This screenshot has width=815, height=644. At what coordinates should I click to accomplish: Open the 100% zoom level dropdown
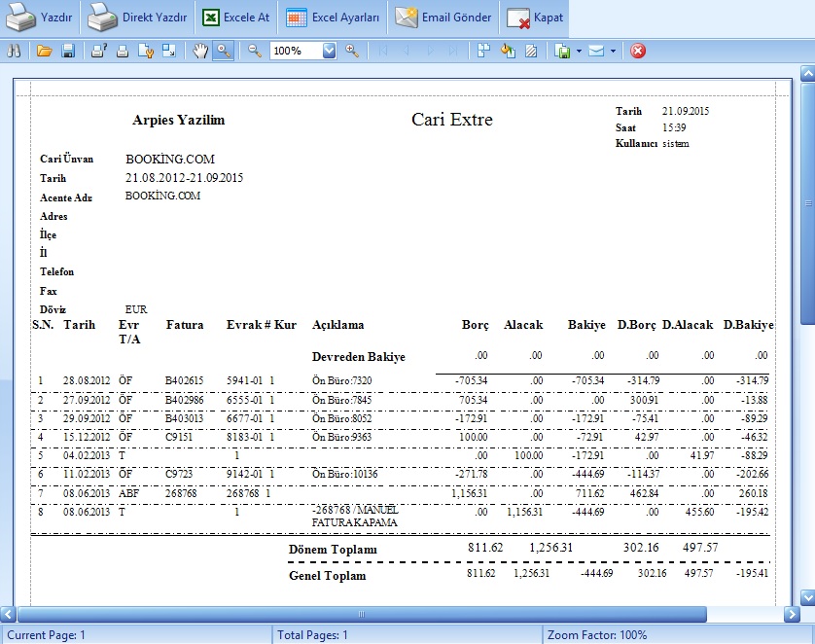[x=329, y=51]
